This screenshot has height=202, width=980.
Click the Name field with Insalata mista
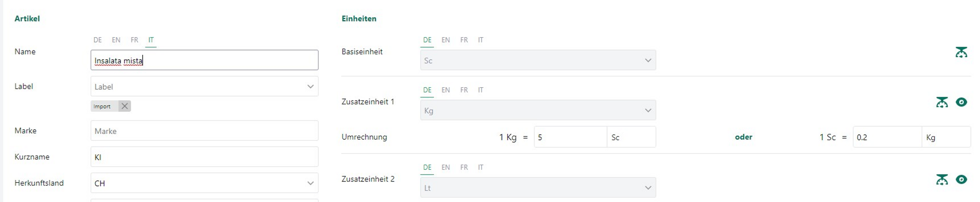[204, 60]
